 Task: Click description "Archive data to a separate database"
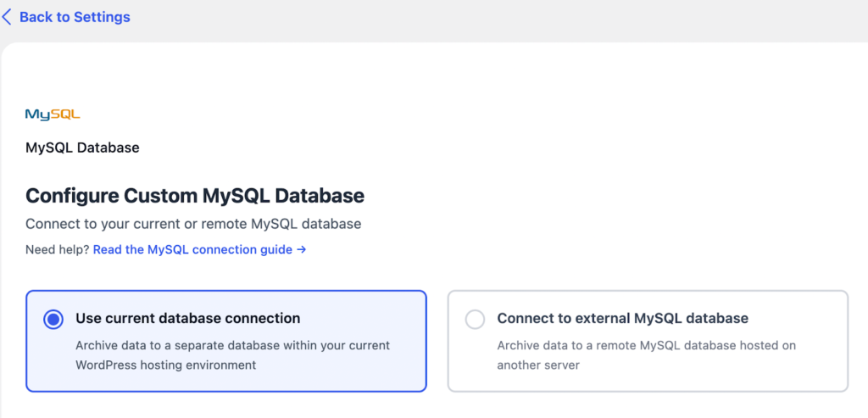point(232,355)
